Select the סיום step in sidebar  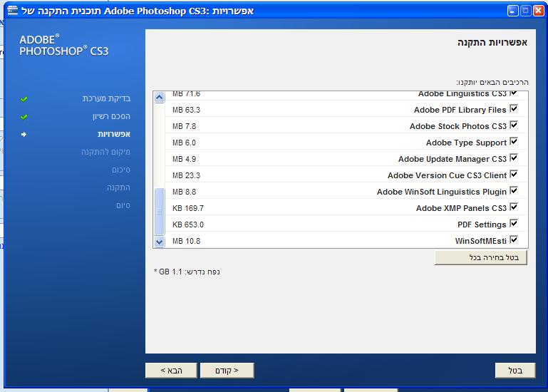click(123, 205)
